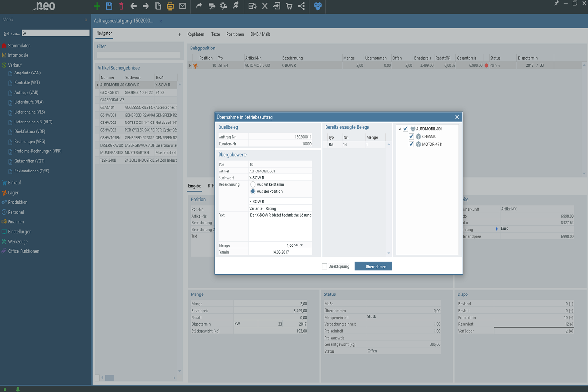The height and width of the screenshot is (392, 588).
Task: Uncheck the MOTOR-4711 component checkbox
Action: click(412, 144)
